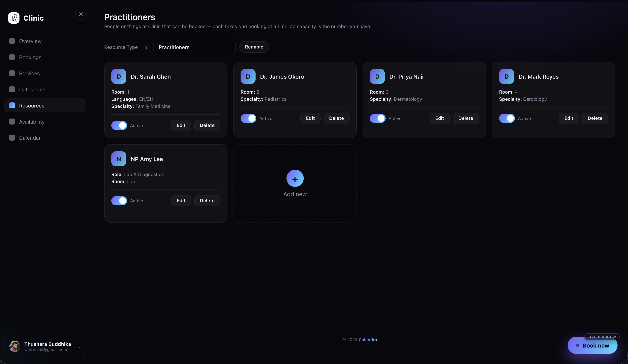Click Dr. Sarah Chen's avatar icon
The image size is (628, 364).
click(x=119, y=76)
